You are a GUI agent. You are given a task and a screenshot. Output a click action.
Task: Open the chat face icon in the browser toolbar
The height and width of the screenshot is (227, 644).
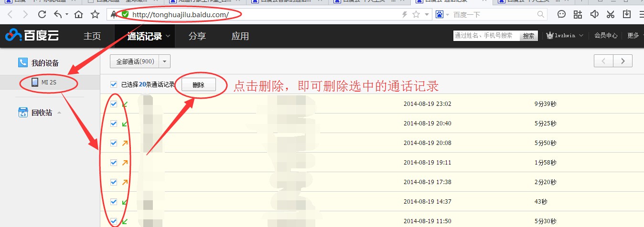click(562, 14)
